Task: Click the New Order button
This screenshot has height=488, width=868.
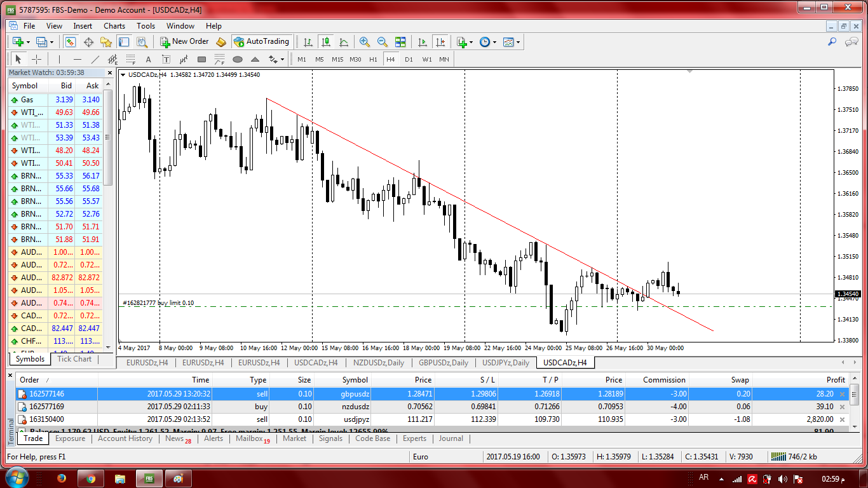Action: point(184,42)
